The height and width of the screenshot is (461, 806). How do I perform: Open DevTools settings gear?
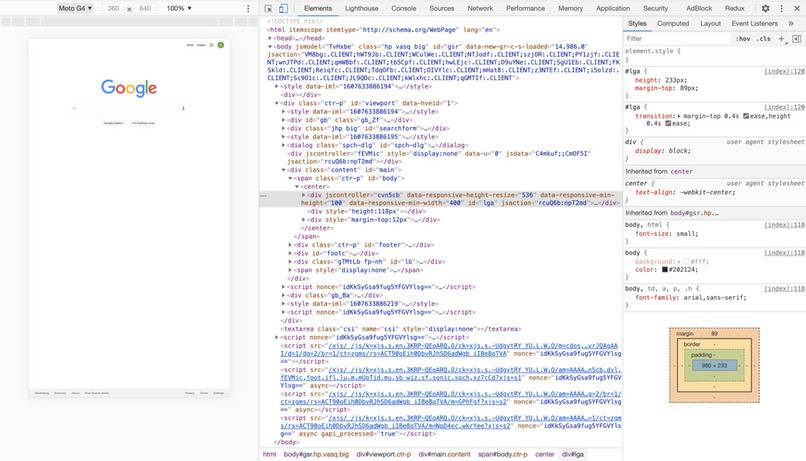click(765, 9)
